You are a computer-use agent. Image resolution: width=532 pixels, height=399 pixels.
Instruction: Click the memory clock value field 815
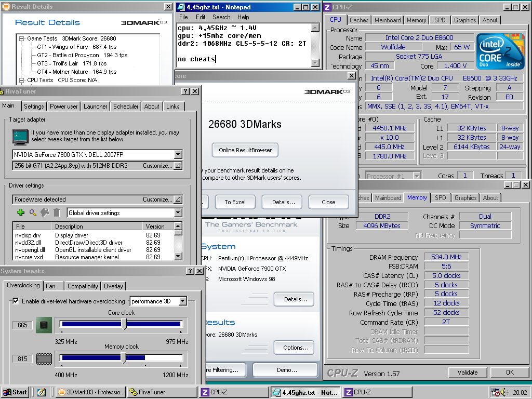coord(22,359)
